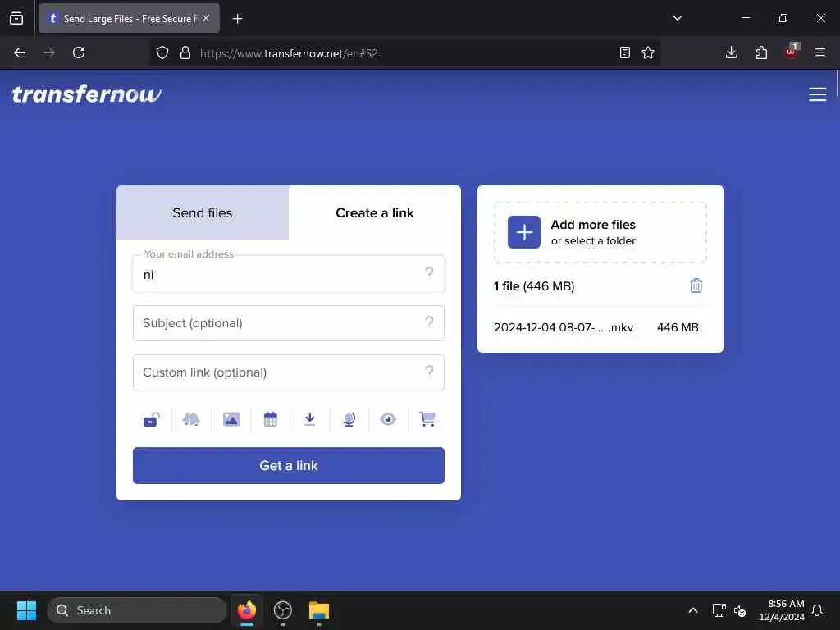The image size is (840, 630).
Task: Click the Subject (optional) input field
Action: pos(289,323)
